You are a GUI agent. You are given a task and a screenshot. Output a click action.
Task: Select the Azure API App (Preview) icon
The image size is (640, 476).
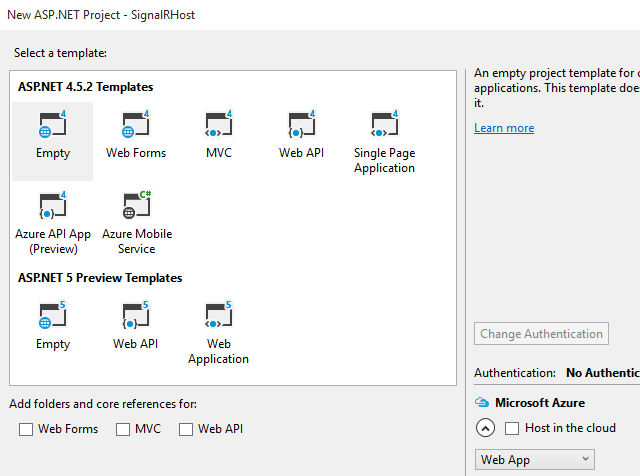53,205
